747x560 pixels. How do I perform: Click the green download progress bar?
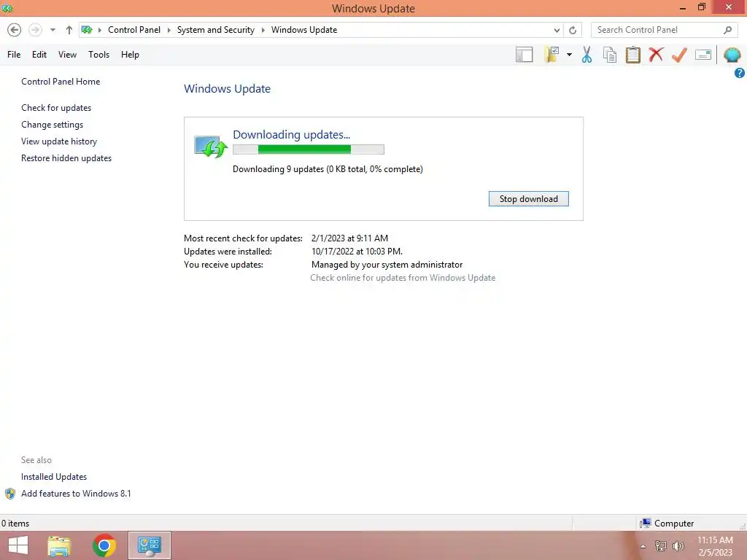[309, 149]
